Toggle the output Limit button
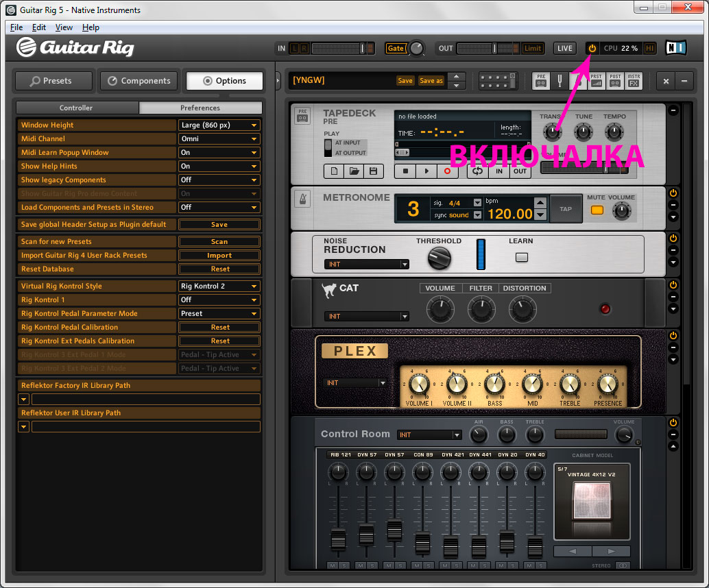 pyautogui.click(x=533, y=49)
